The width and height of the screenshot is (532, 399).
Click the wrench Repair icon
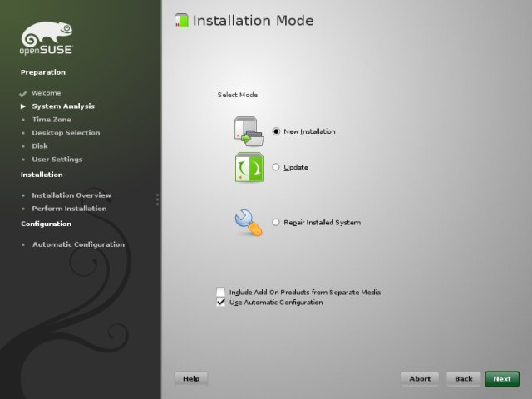coord(249,222)
